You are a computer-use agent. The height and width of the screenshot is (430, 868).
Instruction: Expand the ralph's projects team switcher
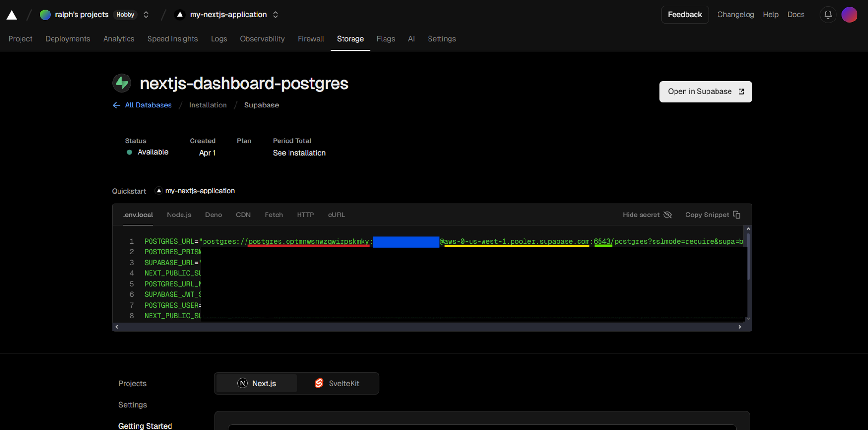pyautogui.click(x=146, y=15)
